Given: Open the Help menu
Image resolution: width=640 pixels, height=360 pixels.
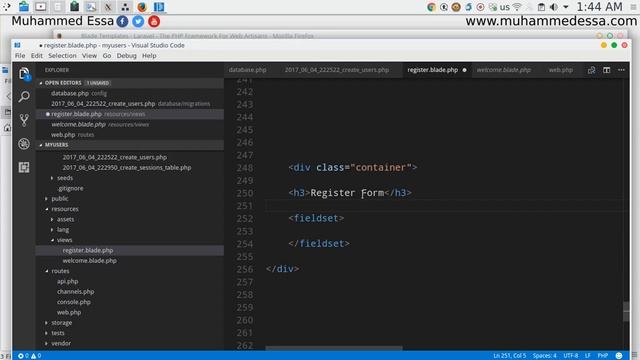Looking at the screenshot, I should 149,56.
